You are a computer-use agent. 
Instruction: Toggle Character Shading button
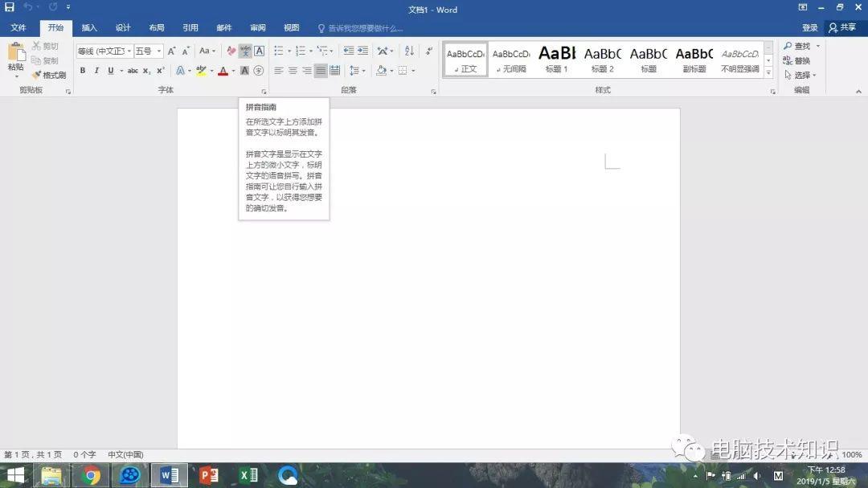(244, 71)
